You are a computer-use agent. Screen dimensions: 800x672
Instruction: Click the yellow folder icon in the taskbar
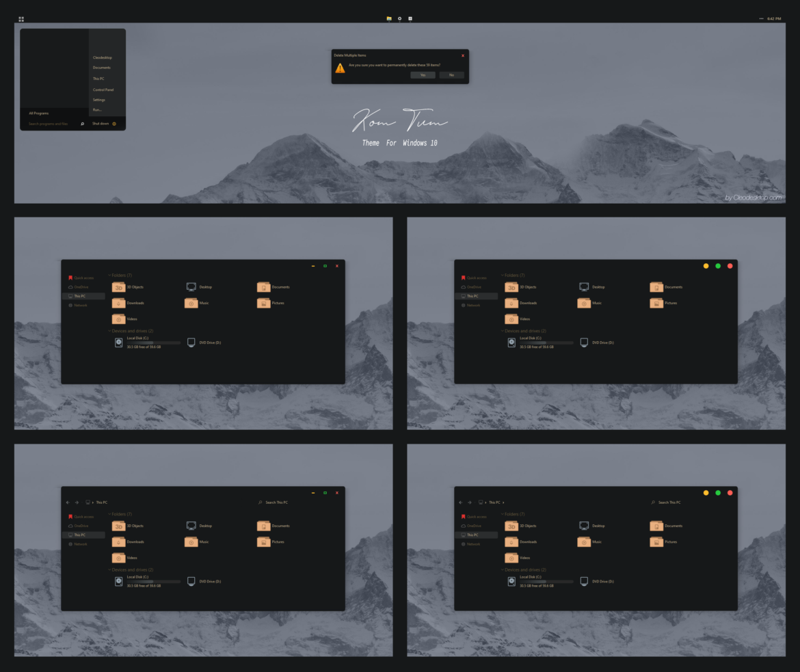[388, 18]
